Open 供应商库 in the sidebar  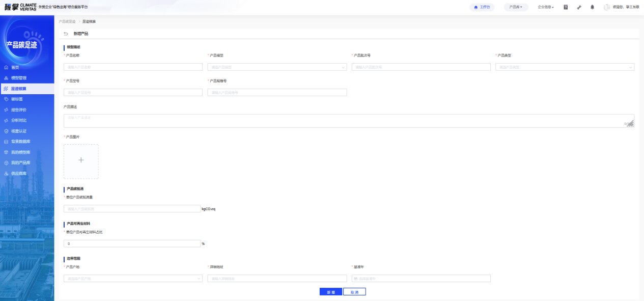click(19, 174)
